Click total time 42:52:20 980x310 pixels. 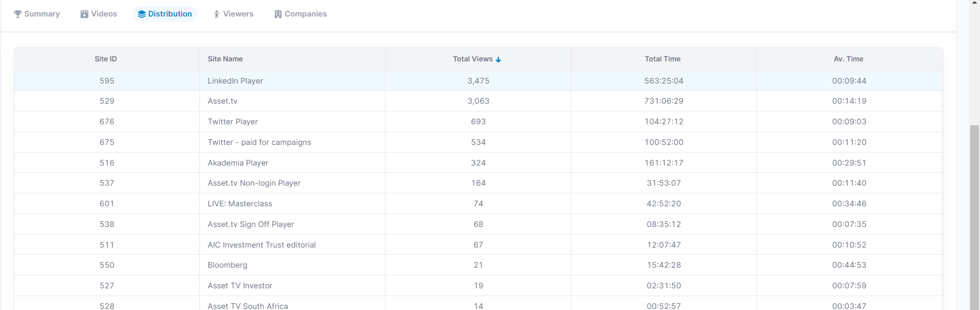(664, 204)
